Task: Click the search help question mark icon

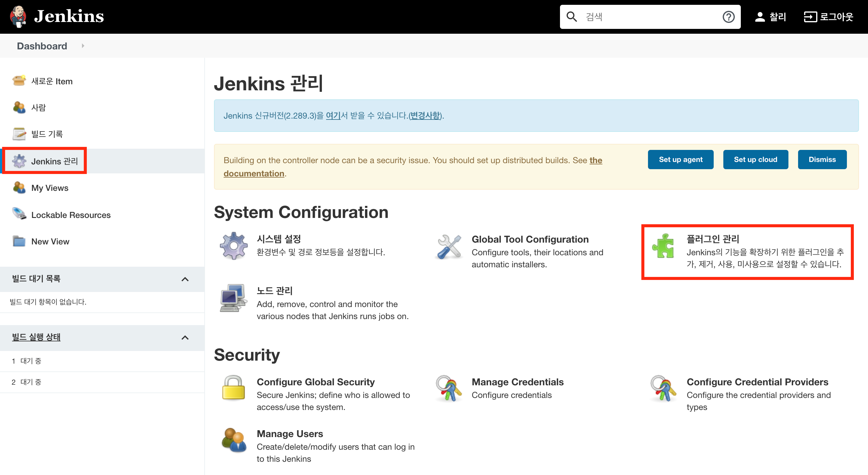Action: (728, 17)
